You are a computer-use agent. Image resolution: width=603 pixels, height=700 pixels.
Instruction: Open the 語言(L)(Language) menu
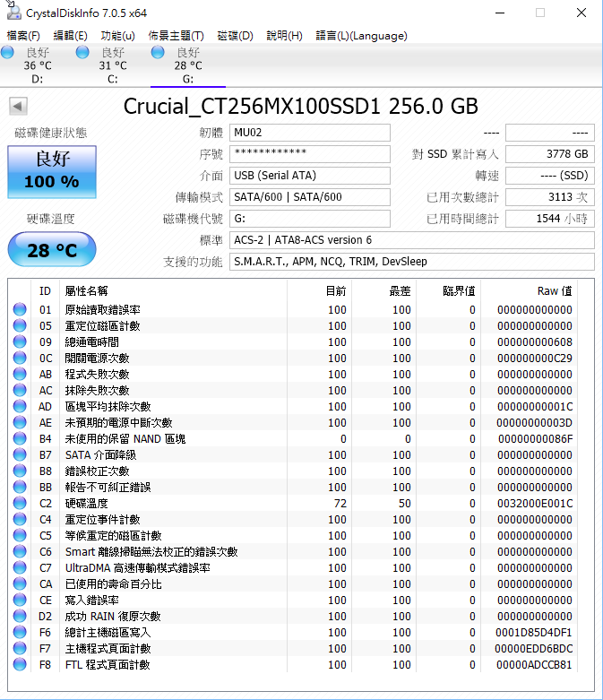click(x=361, y=36)
